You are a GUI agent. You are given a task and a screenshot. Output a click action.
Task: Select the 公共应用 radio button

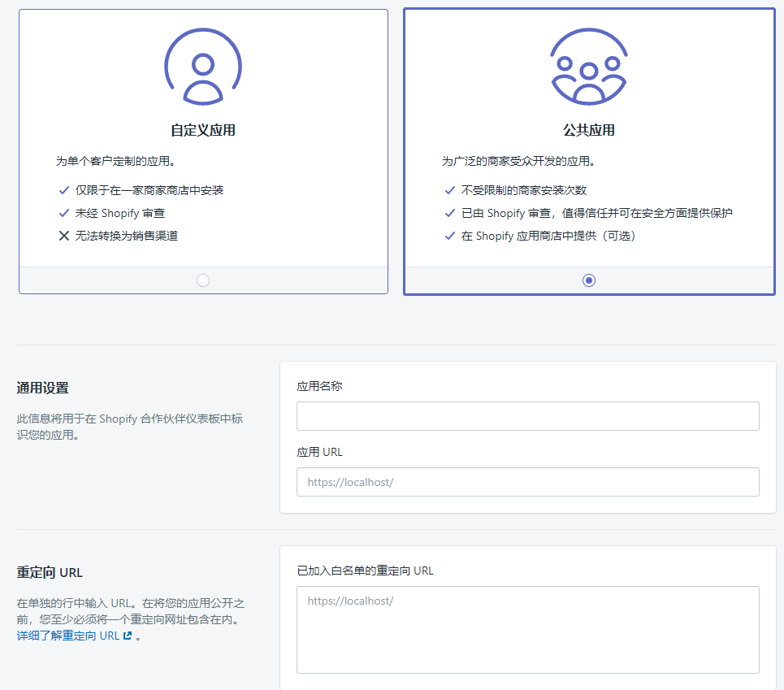tap(589, 280)
